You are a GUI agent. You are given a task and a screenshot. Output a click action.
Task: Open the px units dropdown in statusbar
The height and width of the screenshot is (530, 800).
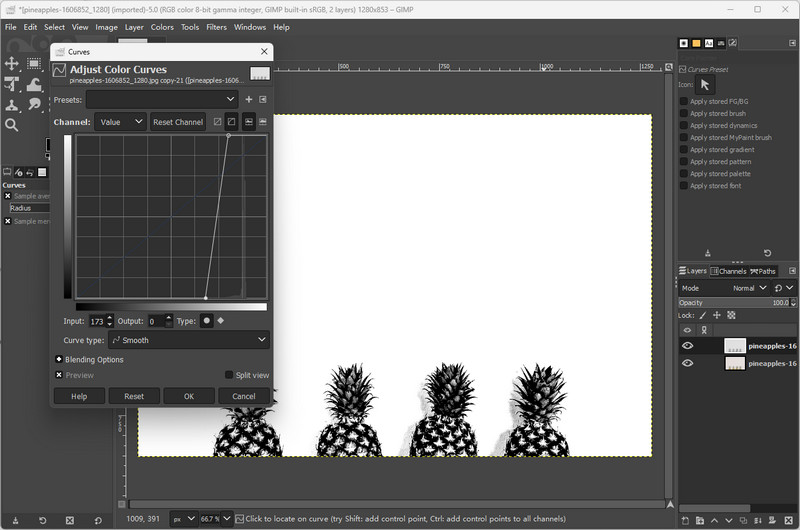pyautogui.click(x=183, y=519)
